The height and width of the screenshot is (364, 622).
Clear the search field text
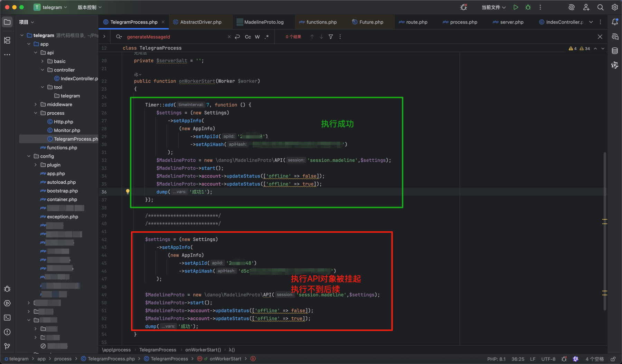[x=229, y=37]
